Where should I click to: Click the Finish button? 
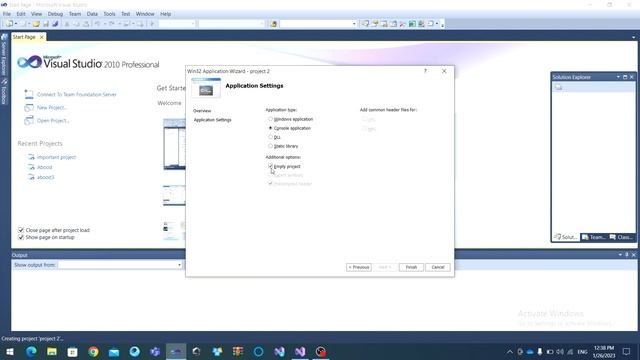(x=411, y=267)
